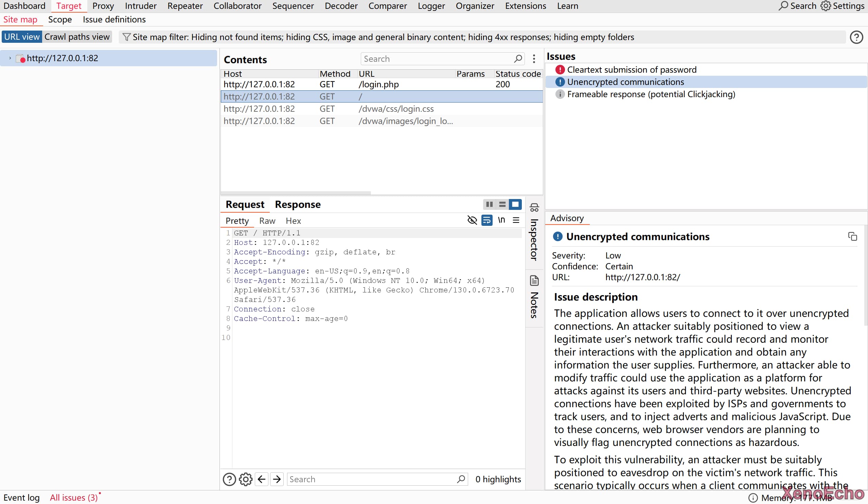The image size is (868, 504).
Task: Click the back arrow in request editor
Action: coord(262,479)
